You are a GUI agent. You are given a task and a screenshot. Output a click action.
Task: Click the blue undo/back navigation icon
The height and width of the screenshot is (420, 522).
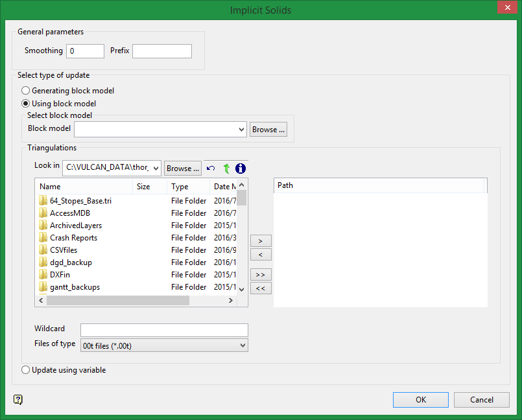211,169
